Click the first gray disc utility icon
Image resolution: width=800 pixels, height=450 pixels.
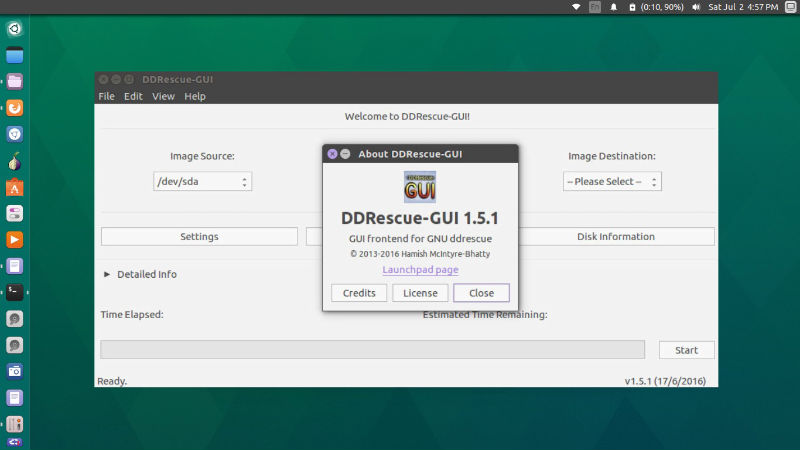coord(14,319)
